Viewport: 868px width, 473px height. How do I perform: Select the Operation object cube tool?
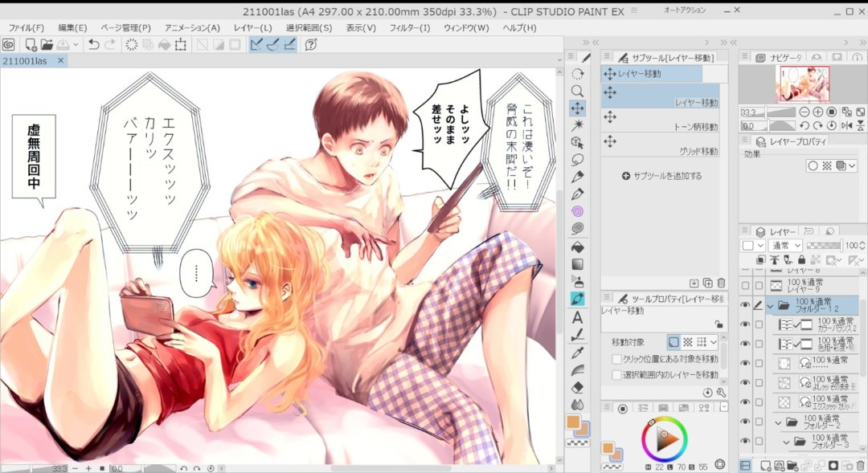(577, 143)
